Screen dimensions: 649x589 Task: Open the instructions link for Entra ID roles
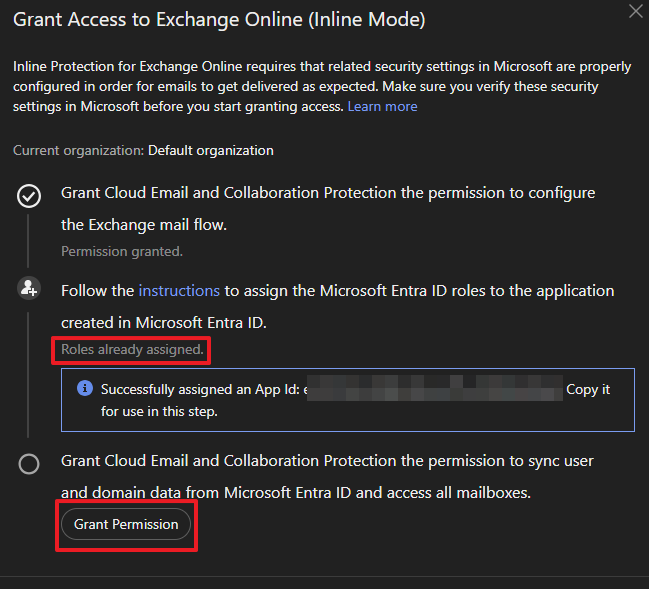(x=179, y=291)
